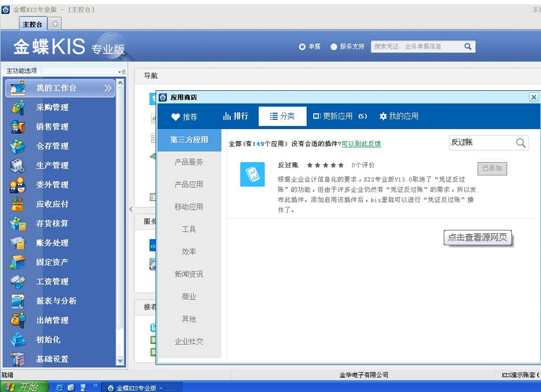
Task: Select 其他 category
Action: coord(189,319)
